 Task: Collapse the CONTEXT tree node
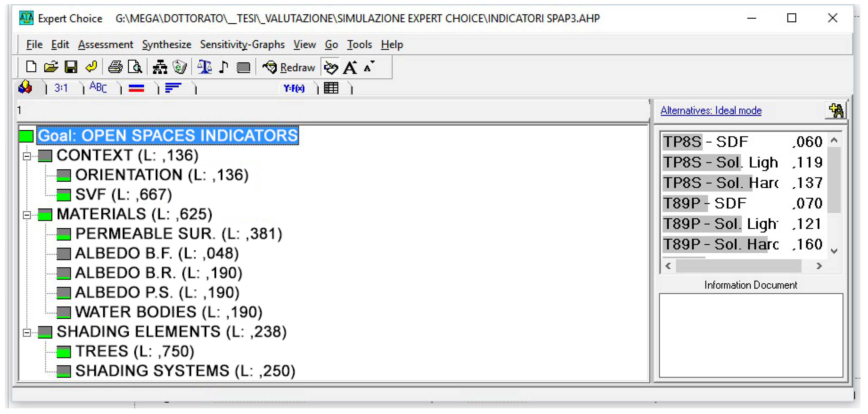click(27, 156)
